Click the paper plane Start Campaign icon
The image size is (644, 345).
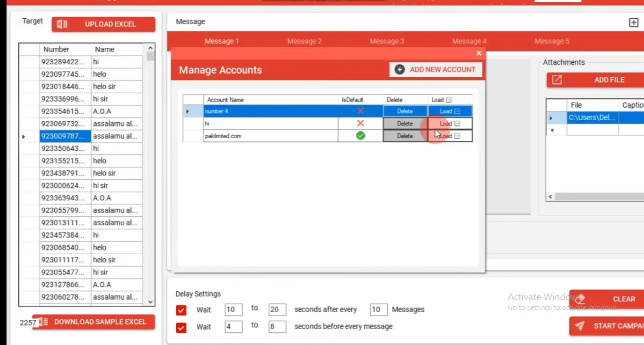coord(580,326)
